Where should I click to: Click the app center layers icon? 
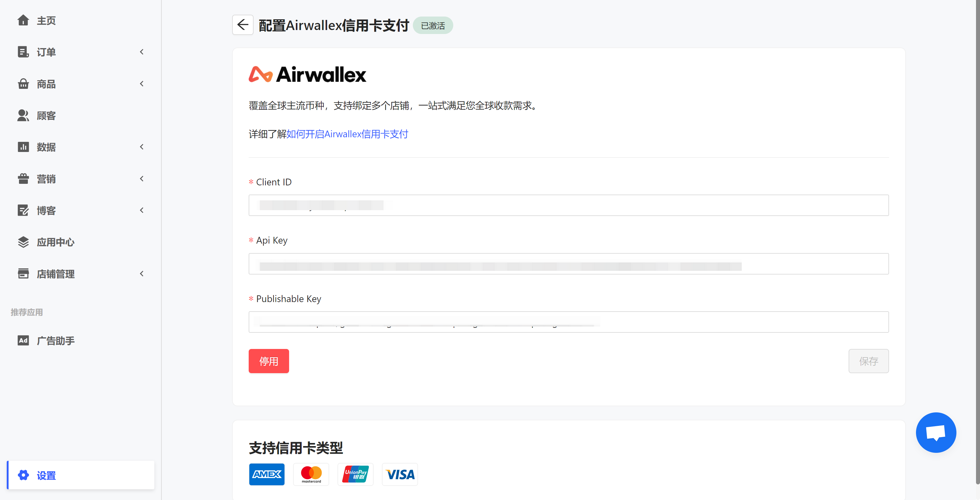click(23, 242)
